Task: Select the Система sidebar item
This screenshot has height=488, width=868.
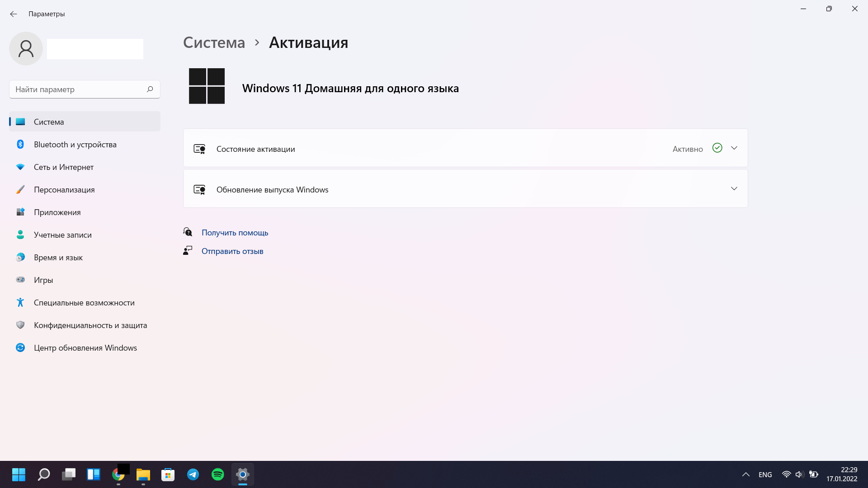Action: (85, 122)
